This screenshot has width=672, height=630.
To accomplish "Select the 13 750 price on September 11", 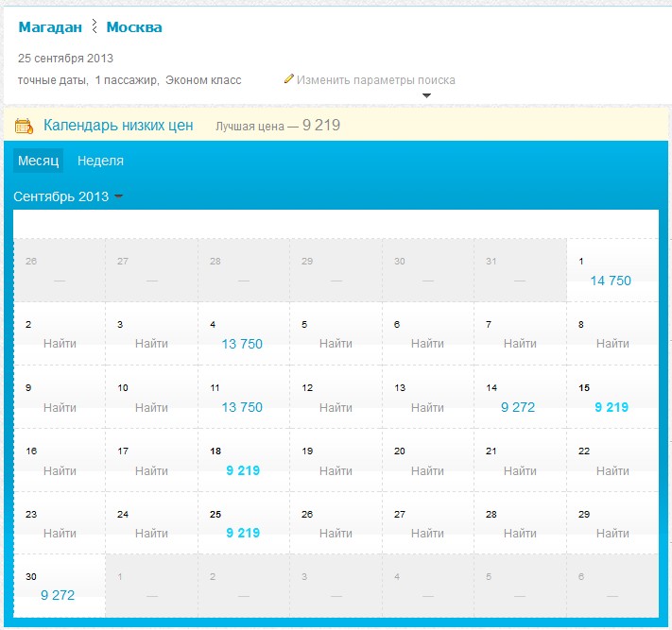I will [x=242, y=407].
